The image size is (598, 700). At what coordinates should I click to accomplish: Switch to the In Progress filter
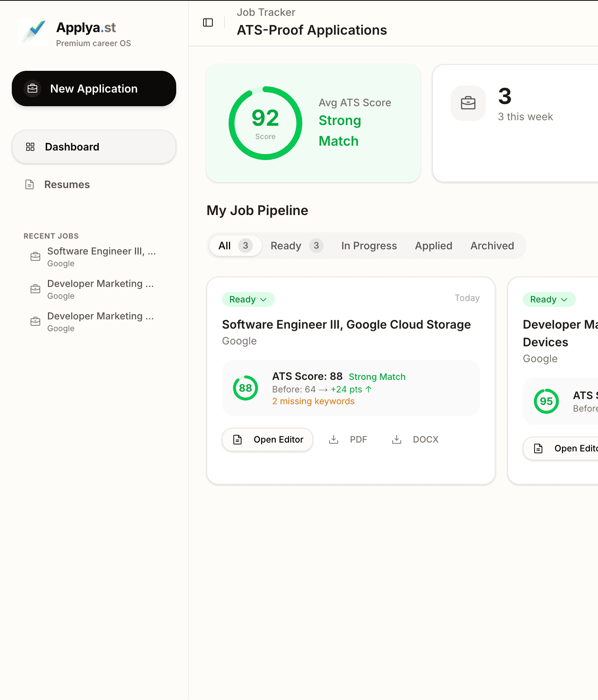pyautogui.click(x=369, y=246)
